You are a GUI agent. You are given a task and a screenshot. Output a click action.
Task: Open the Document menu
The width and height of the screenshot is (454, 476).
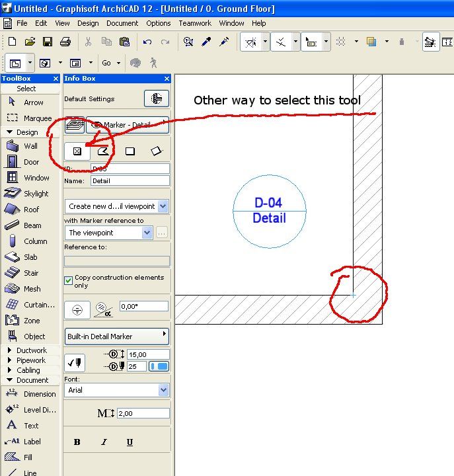pos(122,23)
